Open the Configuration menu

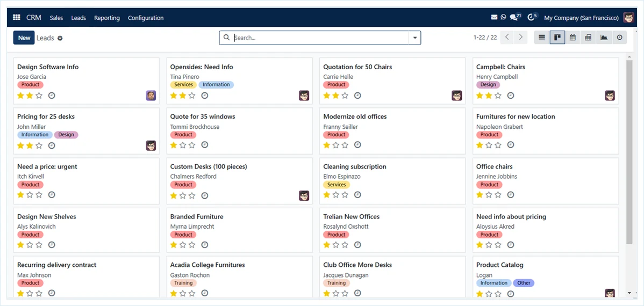coord(145,18)
